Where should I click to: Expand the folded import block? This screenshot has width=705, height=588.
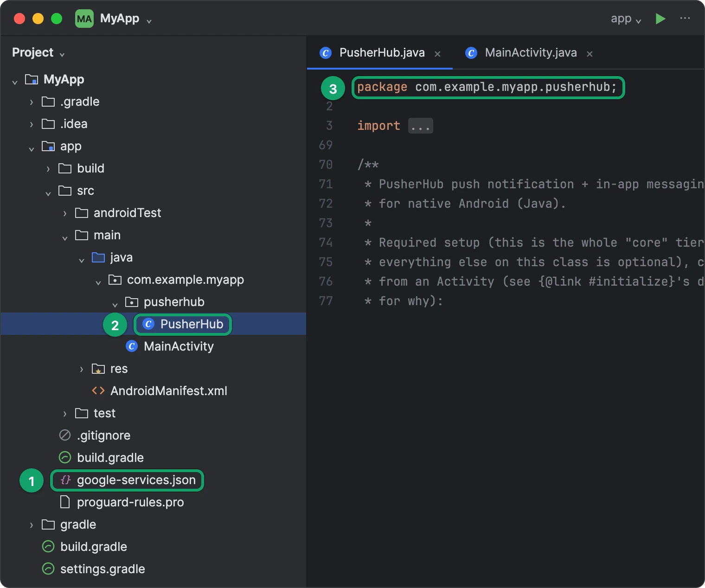point(421,126)
